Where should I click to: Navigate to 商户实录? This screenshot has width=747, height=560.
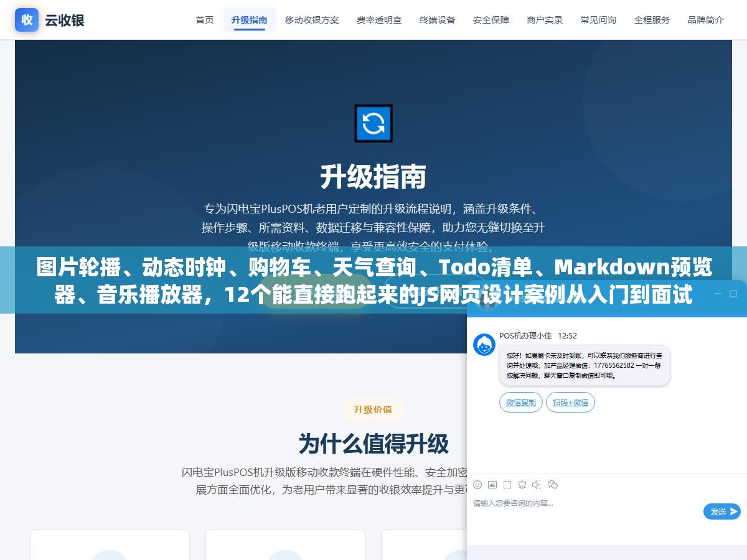tap(545, 20)
